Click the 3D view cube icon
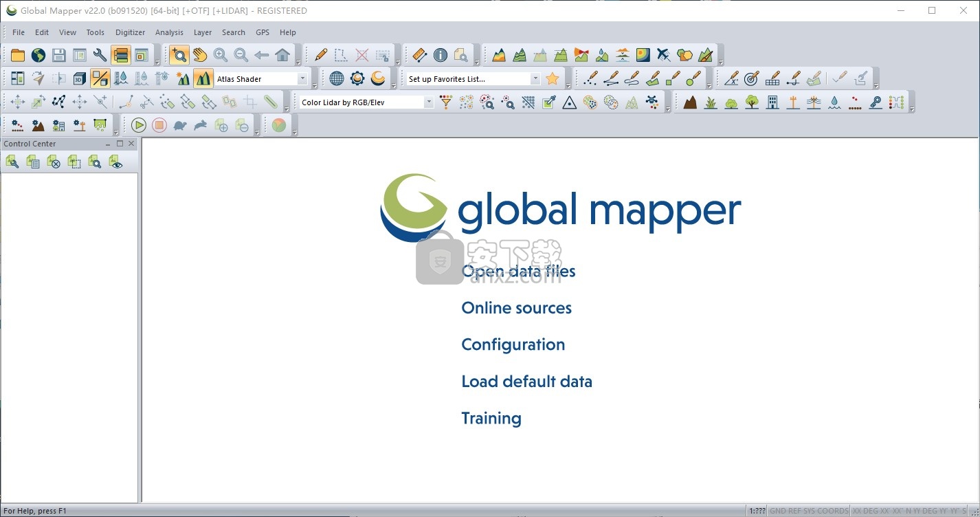 (x=80, y=78)
